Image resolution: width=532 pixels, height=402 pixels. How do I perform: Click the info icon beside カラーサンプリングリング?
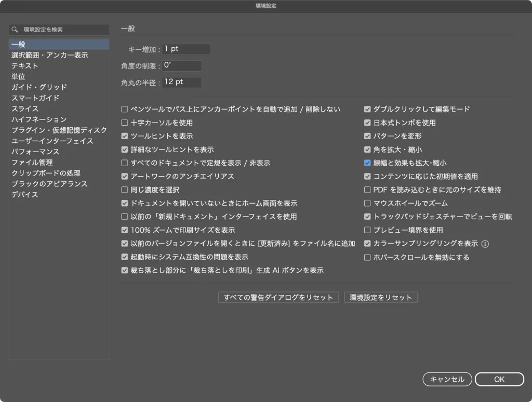tap(485, 244)
